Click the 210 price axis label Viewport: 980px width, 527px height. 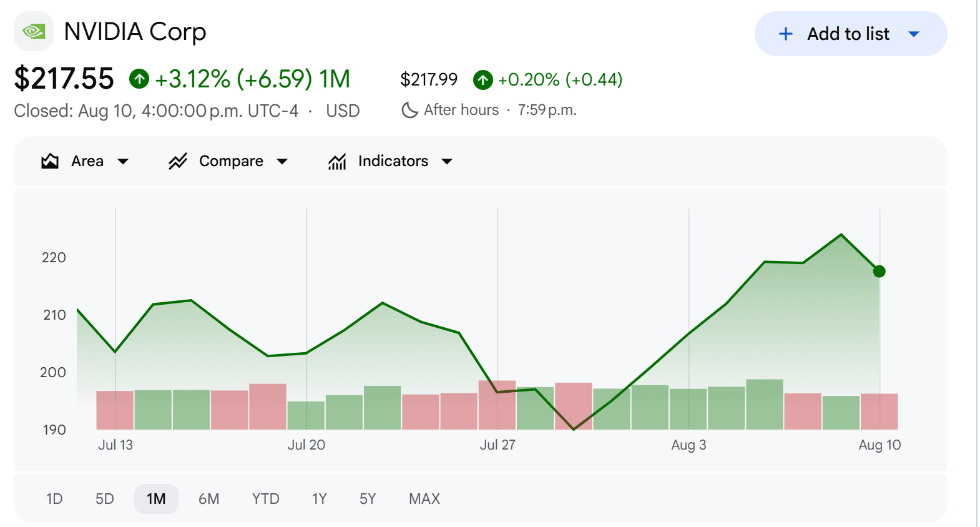tap(54, 315)
